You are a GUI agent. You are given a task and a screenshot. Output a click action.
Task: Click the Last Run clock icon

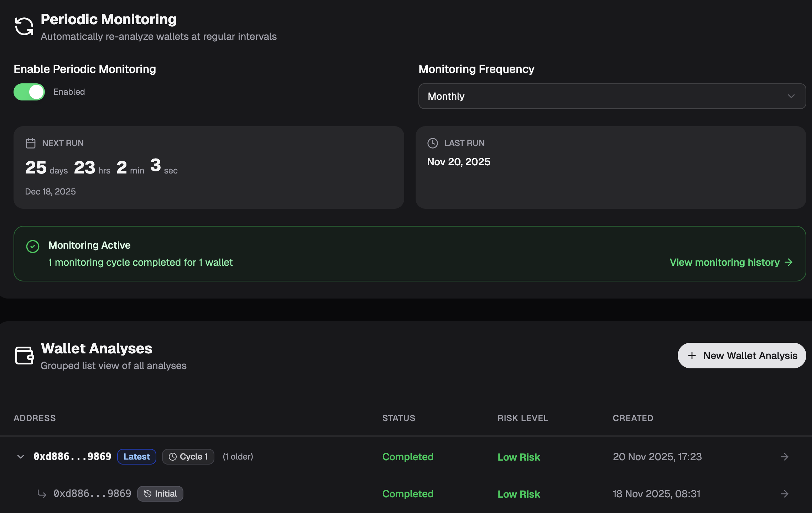click(432, 143)
